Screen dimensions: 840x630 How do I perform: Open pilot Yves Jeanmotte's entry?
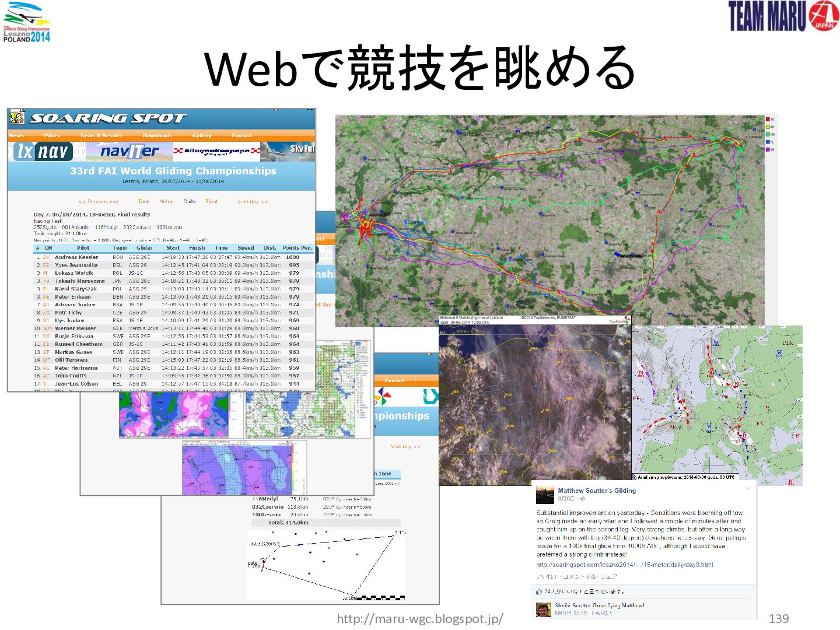pos(76,265)
